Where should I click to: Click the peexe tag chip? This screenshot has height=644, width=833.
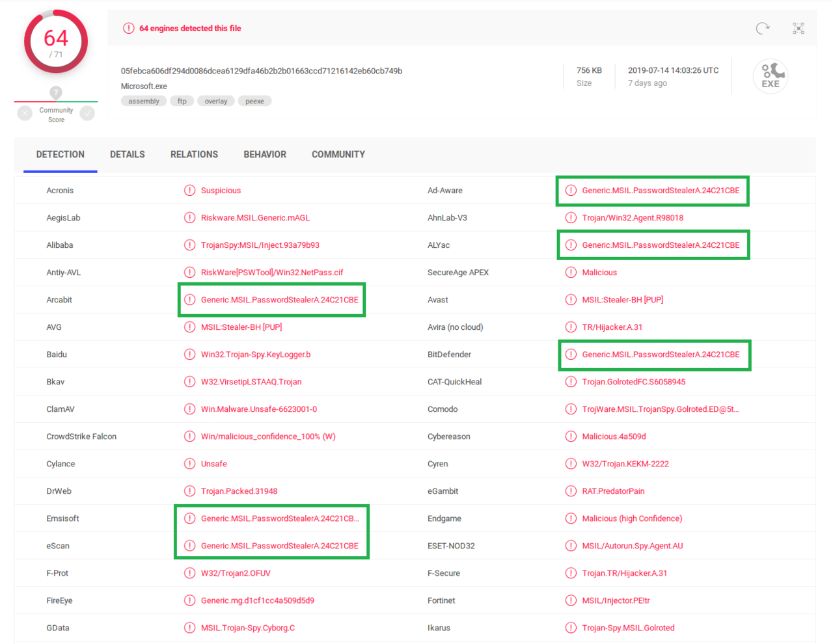254,101
